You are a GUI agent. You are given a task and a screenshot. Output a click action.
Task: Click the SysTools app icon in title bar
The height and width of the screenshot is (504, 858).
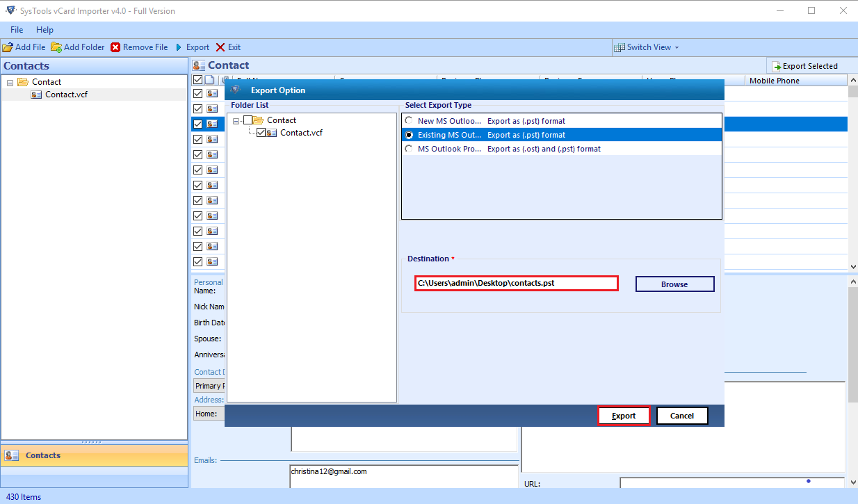point(11,10)
